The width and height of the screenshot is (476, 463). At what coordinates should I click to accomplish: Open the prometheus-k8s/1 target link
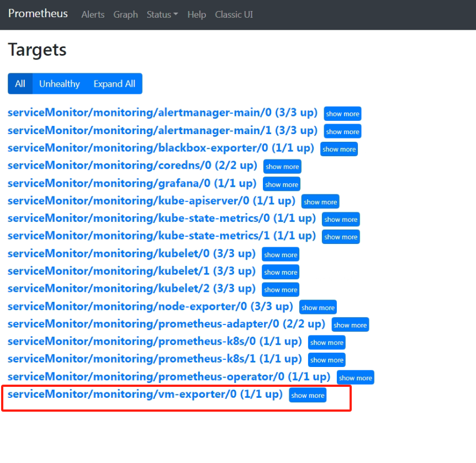[155, 359]
